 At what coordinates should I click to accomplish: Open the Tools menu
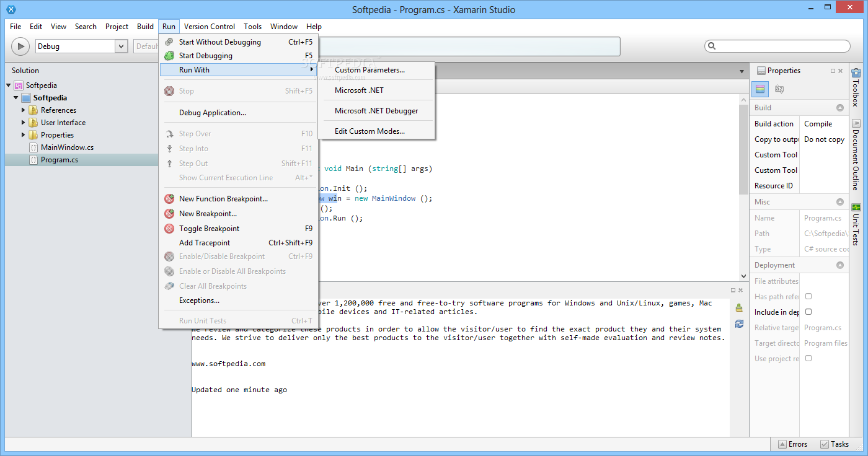[252, 27]
